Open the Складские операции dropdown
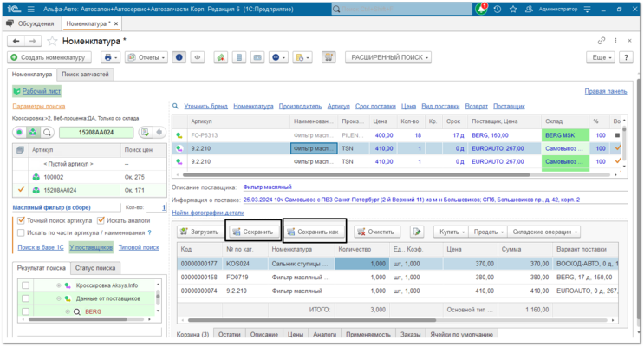 (x=544, y=232)
